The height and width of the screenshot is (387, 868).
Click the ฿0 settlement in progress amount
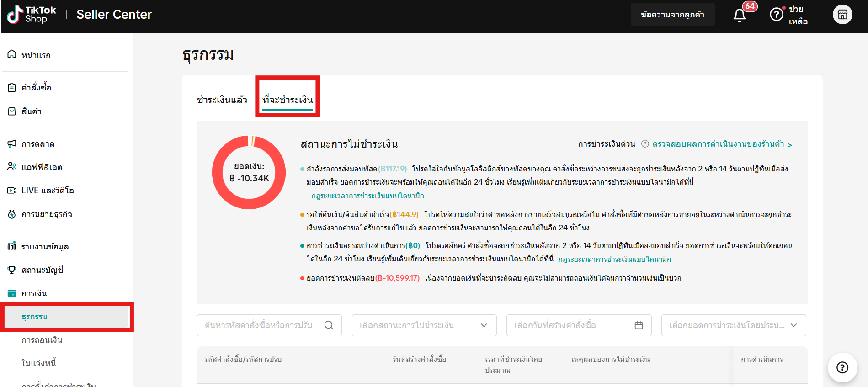pos(413,245)
